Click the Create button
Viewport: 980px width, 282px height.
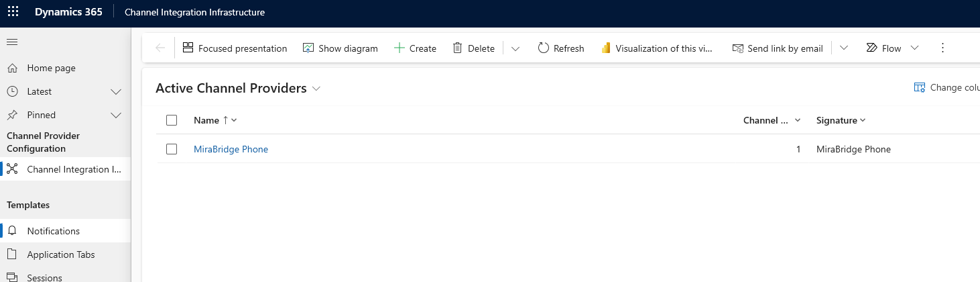pos(415,48)
